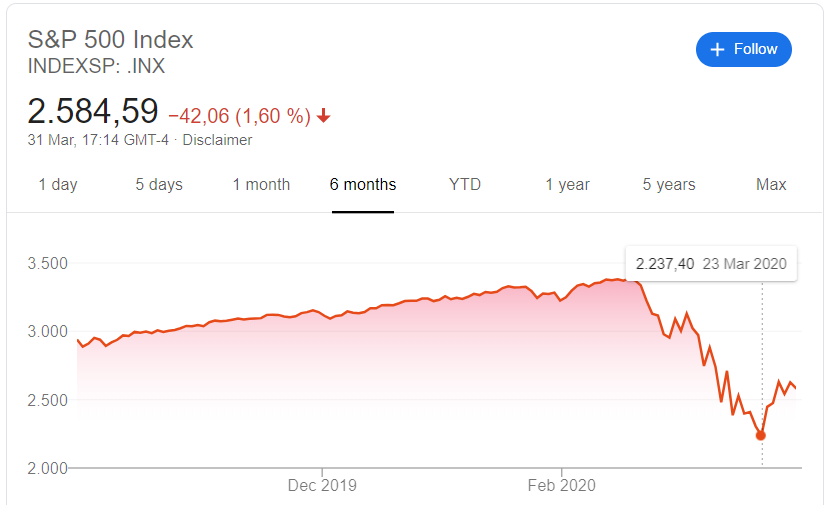Click the Follow button
The height and width of the screenshot is (505, 827).
743,49
